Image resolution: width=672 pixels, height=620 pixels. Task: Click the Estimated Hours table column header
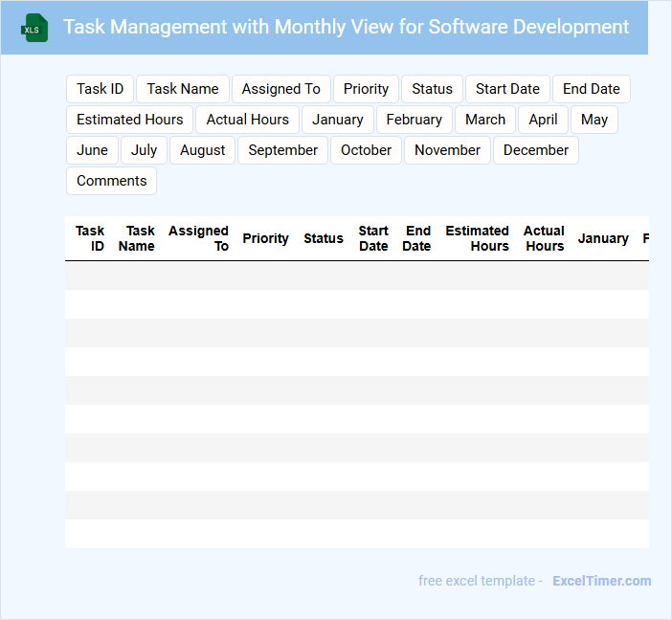pos(477,238)
